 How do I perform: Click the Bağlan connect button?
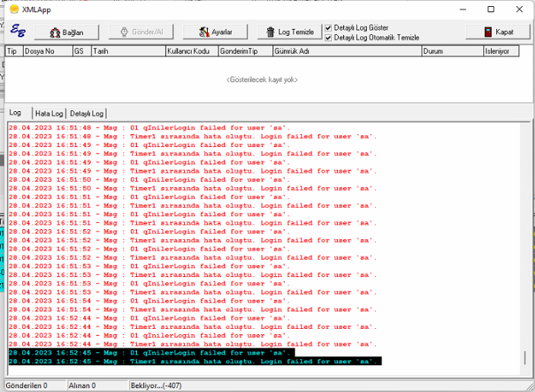point(66,32)
